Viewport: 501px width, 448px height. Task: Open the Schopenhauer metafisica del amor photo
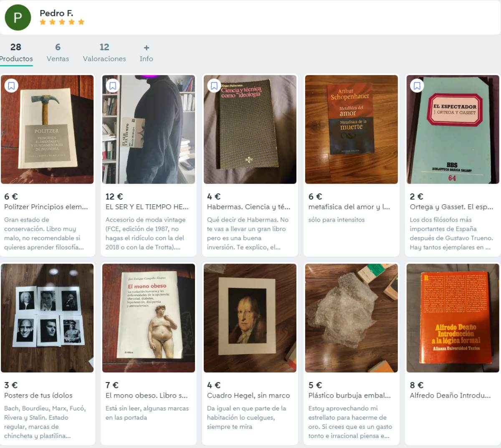[x=351, y=129]
